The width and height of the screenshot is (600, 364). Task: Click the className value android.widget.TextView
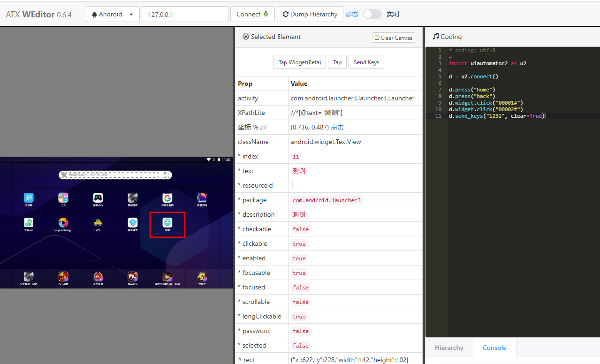point(326,142)
